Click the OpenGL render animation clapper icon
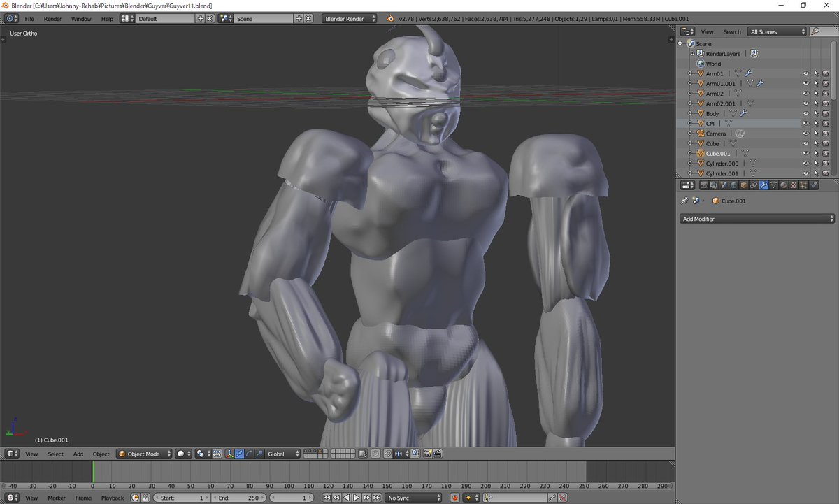 click(437, 454)
